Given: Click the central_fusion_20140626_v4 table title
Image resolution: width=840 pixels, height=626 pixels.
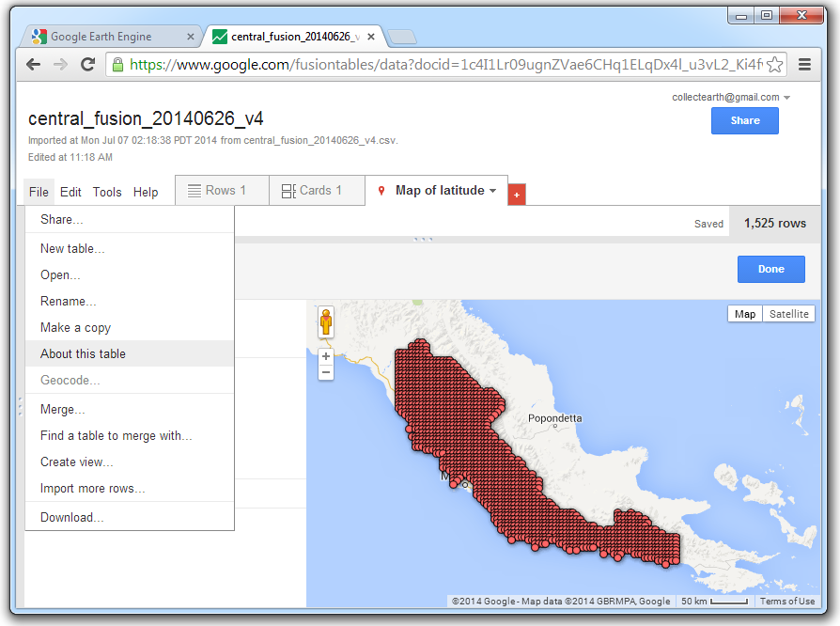Looking at the screenshot, I should coord(146,118).
